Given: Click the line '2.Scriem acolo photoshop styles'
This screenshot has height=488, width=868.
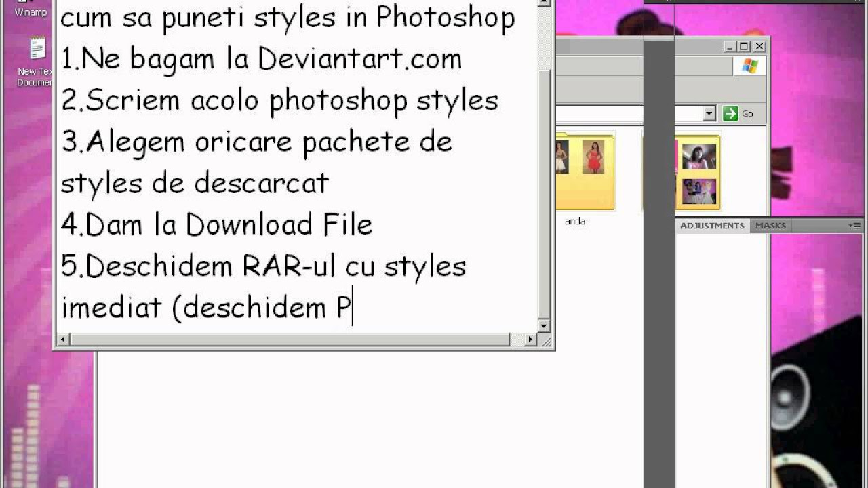Looking at the screenshot, I should [x=280, y=100].
